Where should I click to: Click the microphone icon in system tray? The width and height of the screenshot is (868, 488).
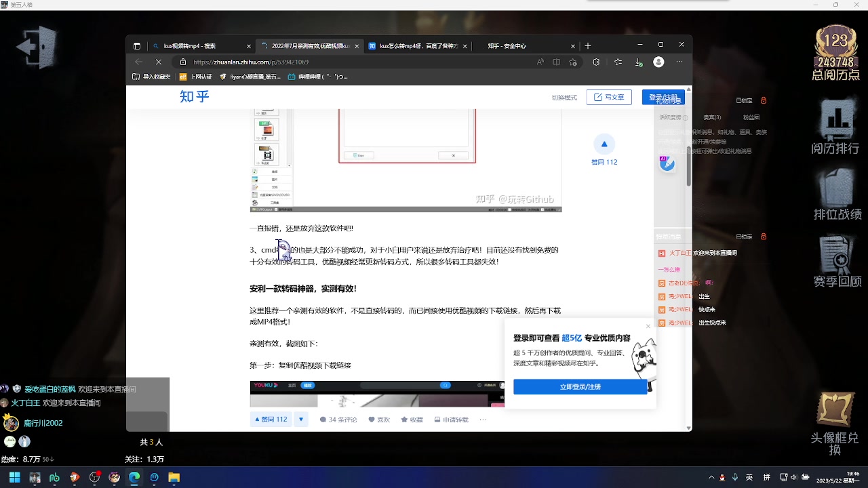pos(735,477)
